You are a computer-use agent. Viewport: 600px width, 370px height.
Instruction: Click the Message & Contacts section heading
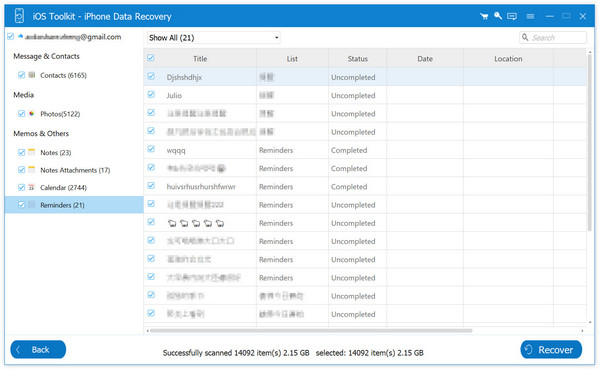pyautogui.click(x=47, y=56)
